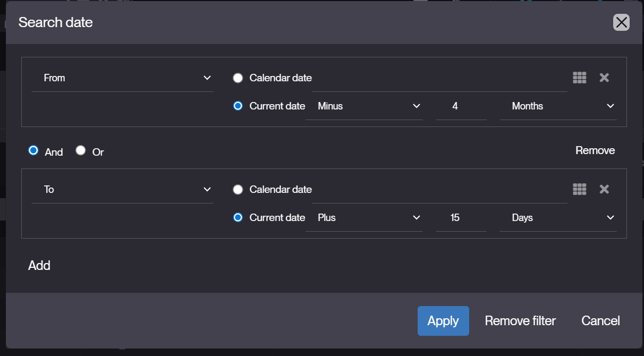Click Apply to apply the filter

[443, 321]
